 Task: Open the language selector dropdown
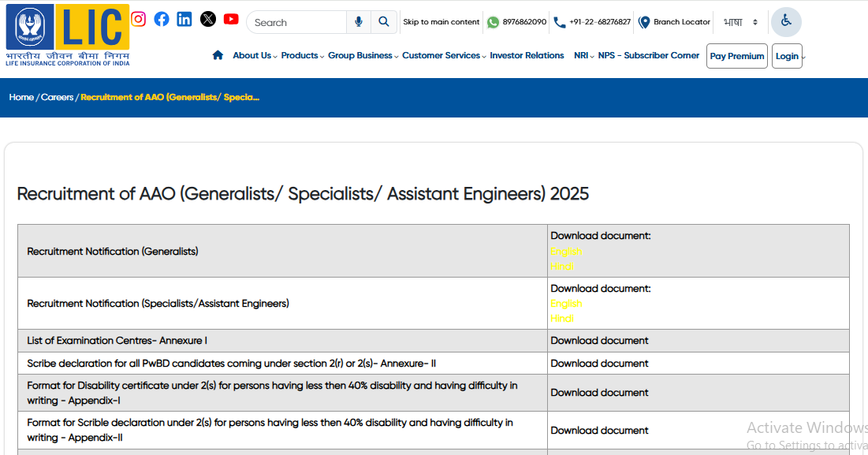(740, 22)
